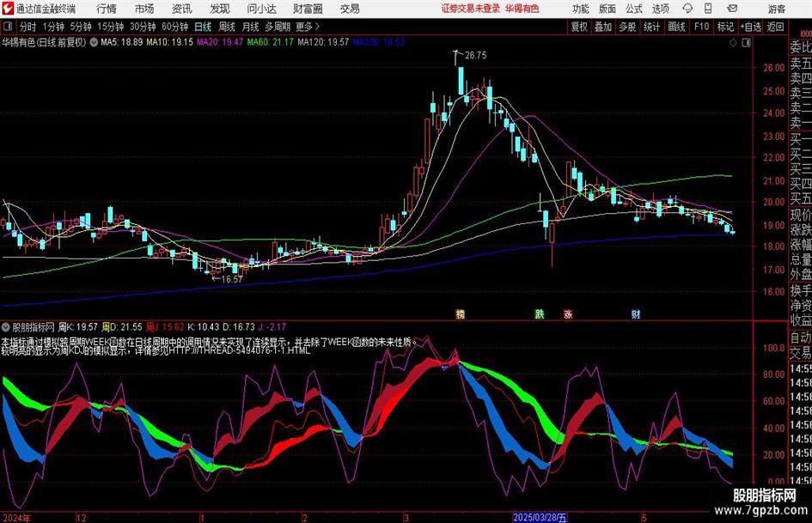Open the 资讯 menu
The height and width of the screenshot is (523, 812).
(x=182, y=9)
